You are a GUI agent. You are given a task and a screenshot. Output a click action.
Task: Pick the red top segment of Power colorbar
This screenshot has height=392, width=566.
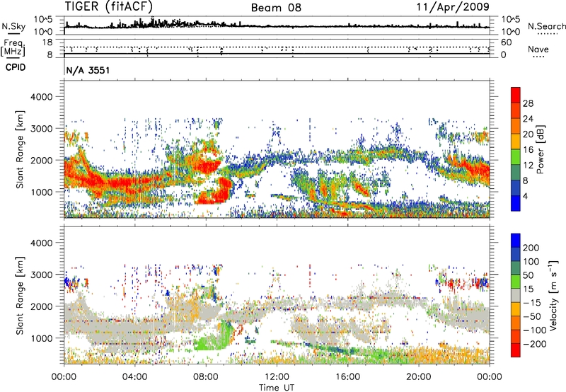pyautogui.click(x=516, y=96)
